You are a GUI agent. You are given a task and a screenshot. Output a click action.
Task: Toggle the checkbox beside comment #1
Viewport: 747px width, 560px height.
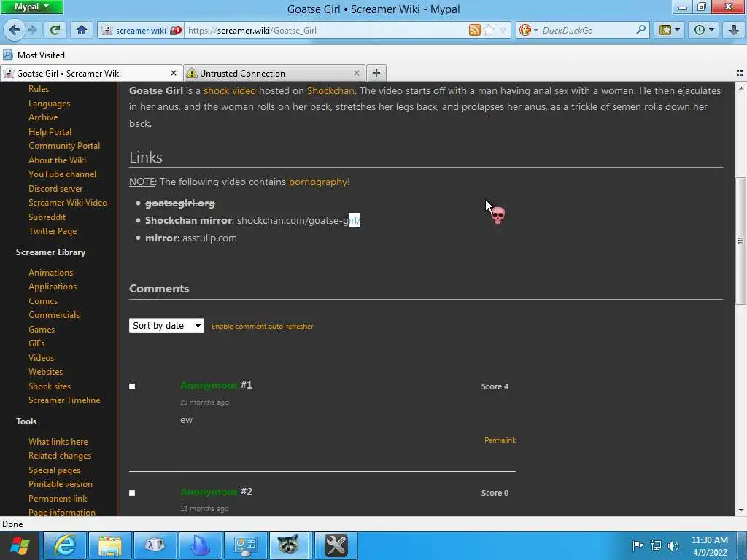pyautogui.click(x=132, y=386)
